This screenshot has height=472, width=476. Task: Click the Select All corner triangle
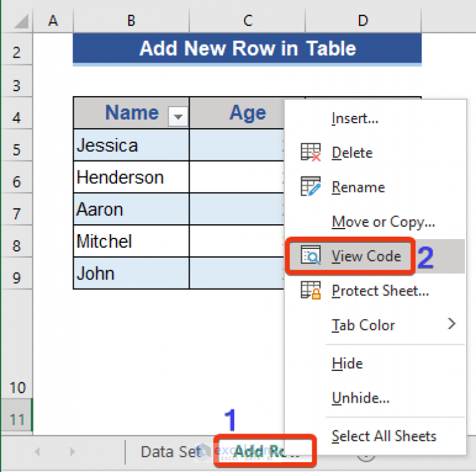click(21, 21)
